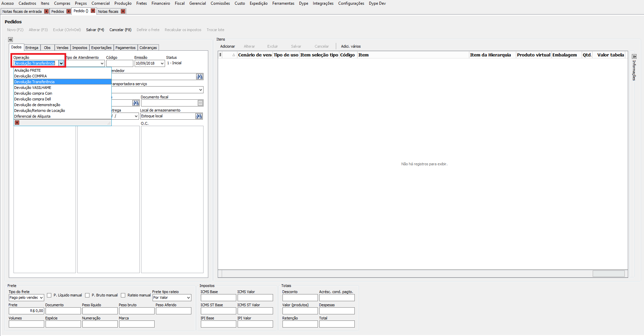644x336 pixels.
Task: Open the Expedição menu
Action: 259,3
